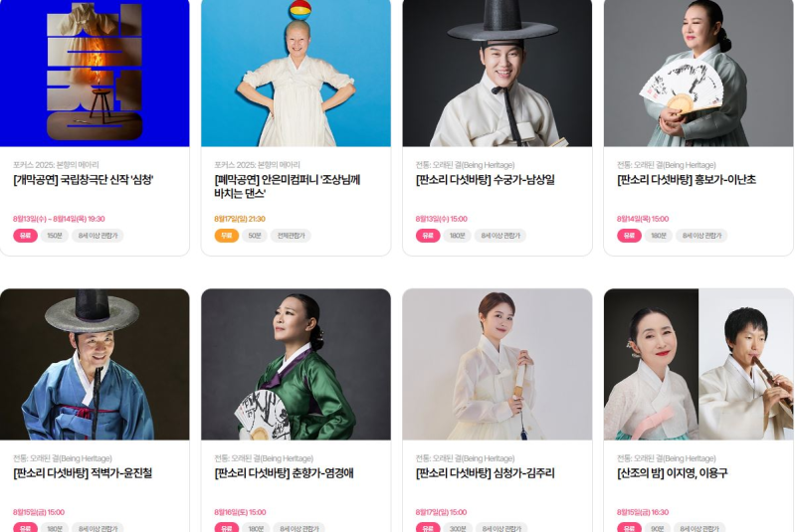Open title link [판소리 다섯바탕] 심청가-김주리

coord(486,473)
